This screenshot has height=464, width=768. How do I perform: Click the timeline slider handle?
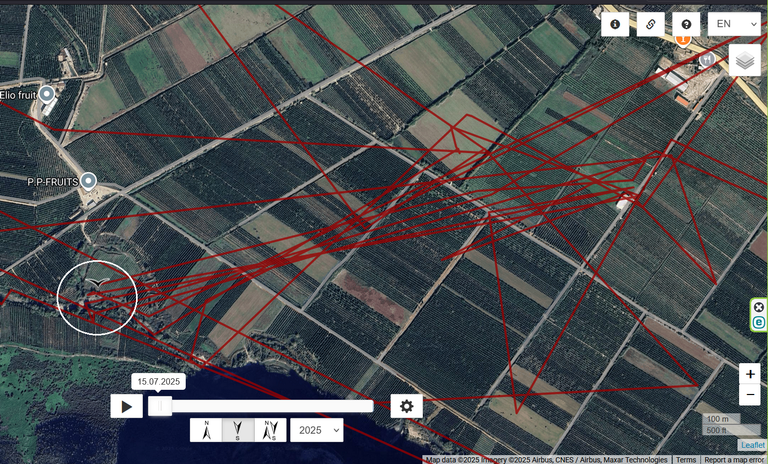(160, 406)
